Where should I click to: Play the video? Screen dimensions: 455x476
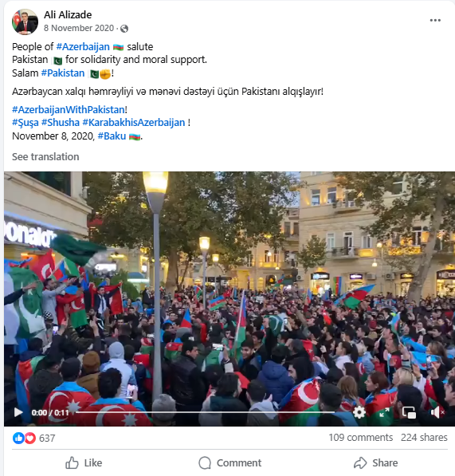point(18,412)
